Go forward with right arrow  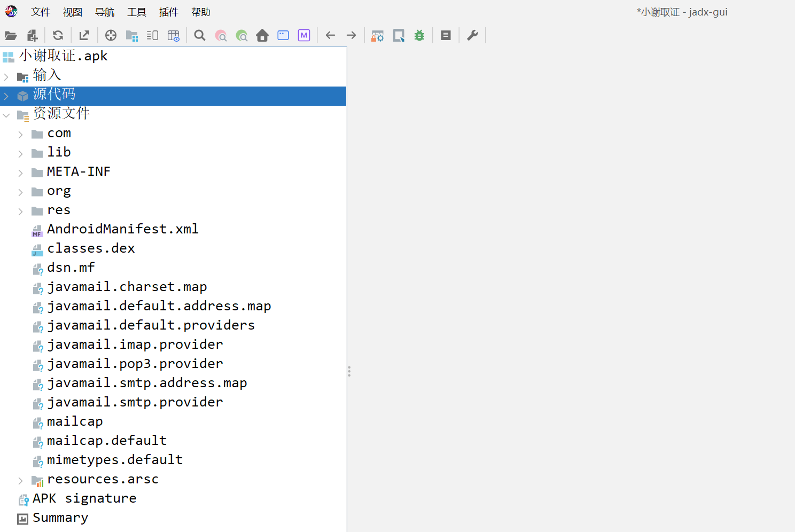(351, 36)
